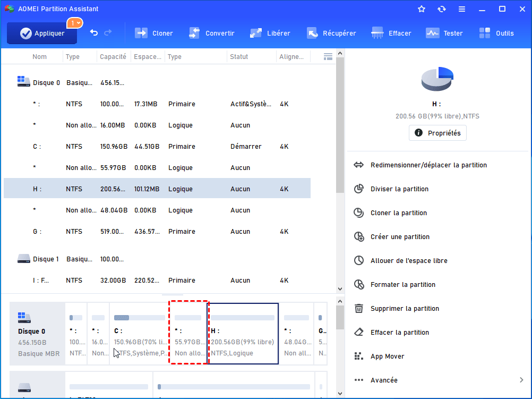Open the Récupérer tool

312,33
